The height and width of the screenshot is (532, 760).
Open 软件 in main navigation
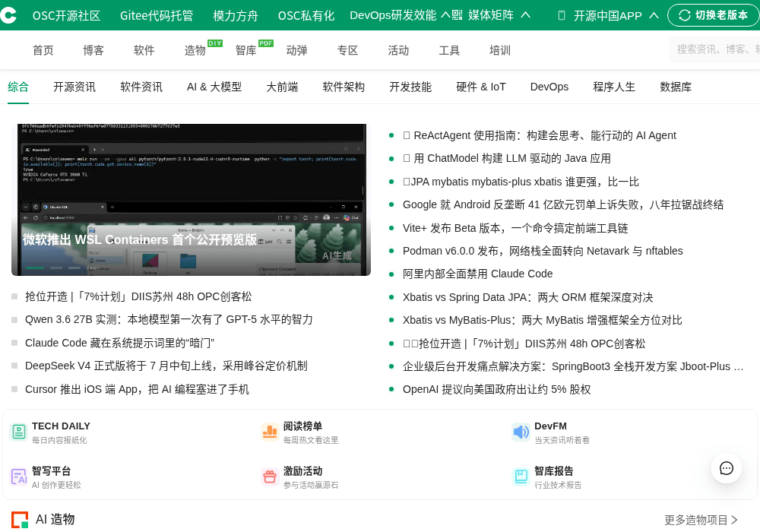(x=144, y=50)
